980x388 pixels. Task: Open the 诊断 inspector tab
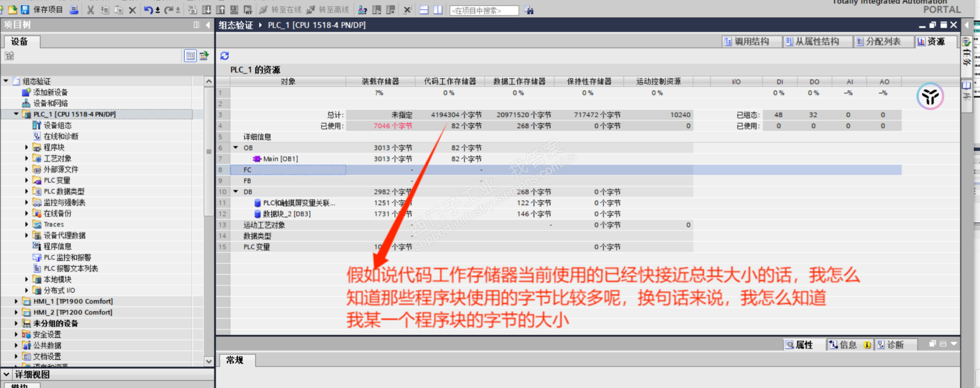point(895,345)
